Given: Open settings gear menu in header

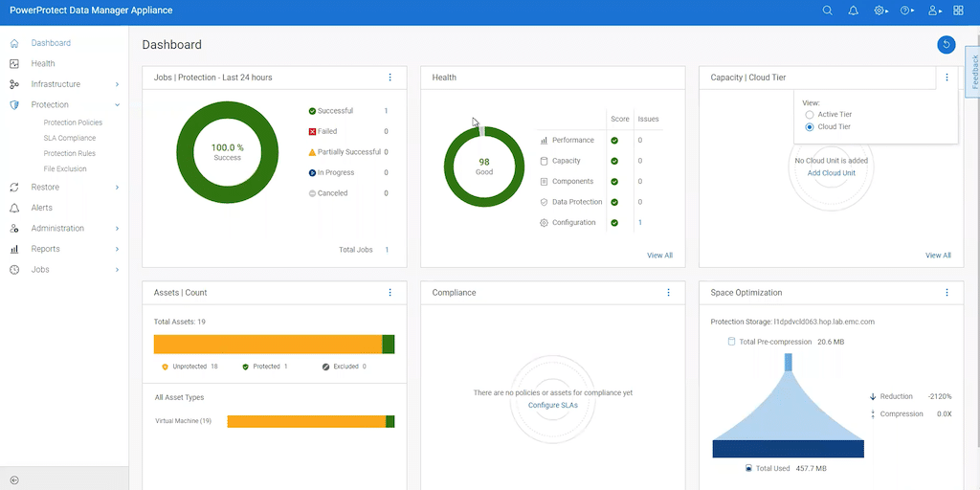Looking at the screenshot, I should pos(881,11).
